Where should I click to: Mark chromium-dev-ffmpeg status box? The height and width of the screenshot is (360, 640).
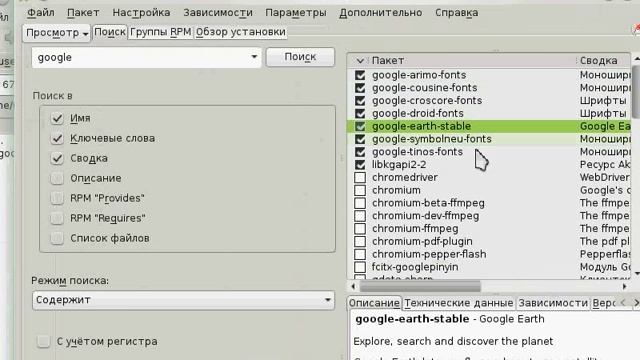(360, 216)
